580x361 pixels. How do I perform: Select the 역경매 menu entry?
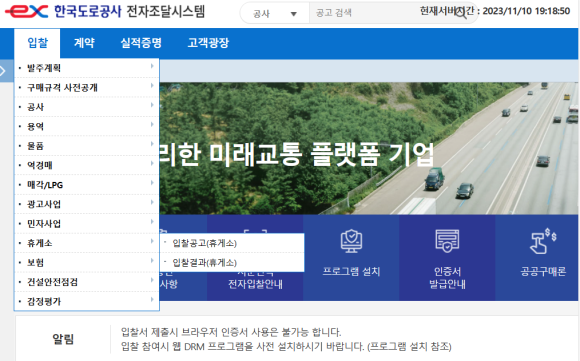click(87, 165)
